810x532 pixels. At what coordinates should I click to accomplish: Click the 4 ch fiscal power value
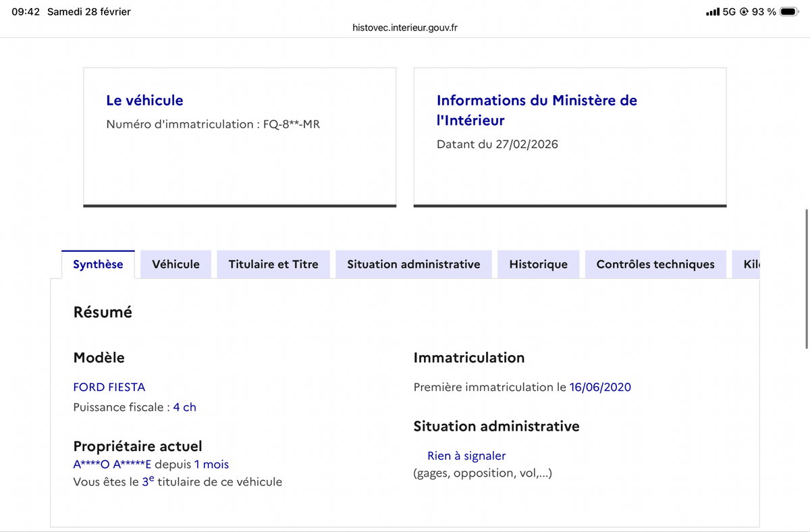pos(184,407)
